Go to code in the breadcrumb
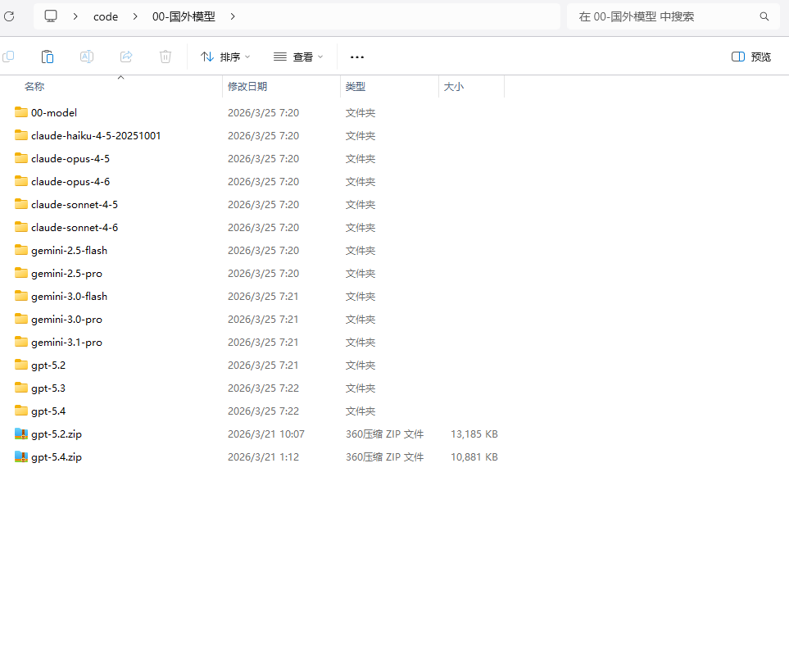 (x=106, y=16)
